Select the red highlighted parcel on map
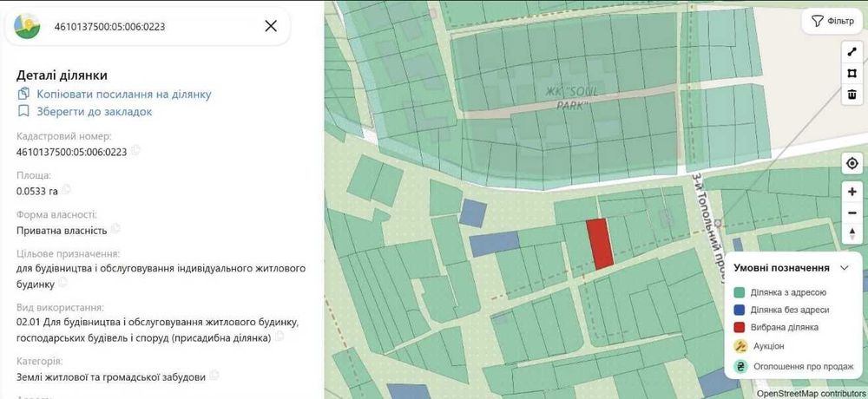This screenshot has width=868, height=399. pos(600,244)
